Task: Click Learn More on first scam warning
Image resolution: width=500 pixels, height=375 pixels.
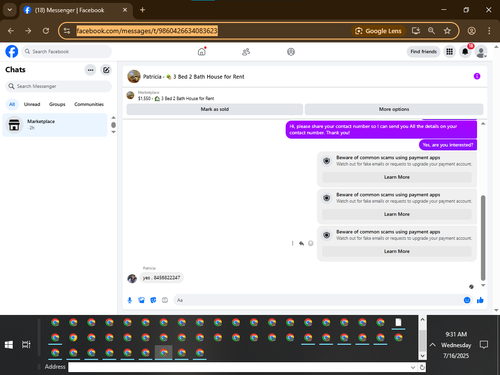Action: coord(397,177)
